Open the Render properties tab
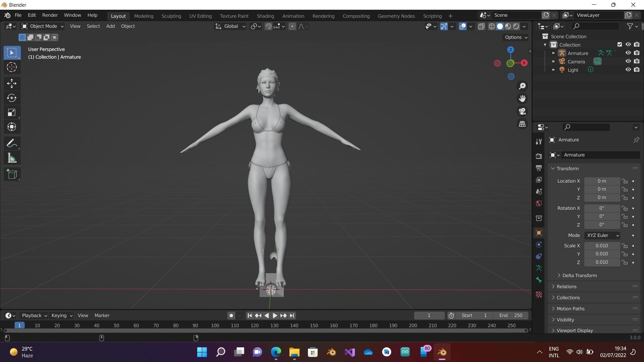 coord(539,156)
